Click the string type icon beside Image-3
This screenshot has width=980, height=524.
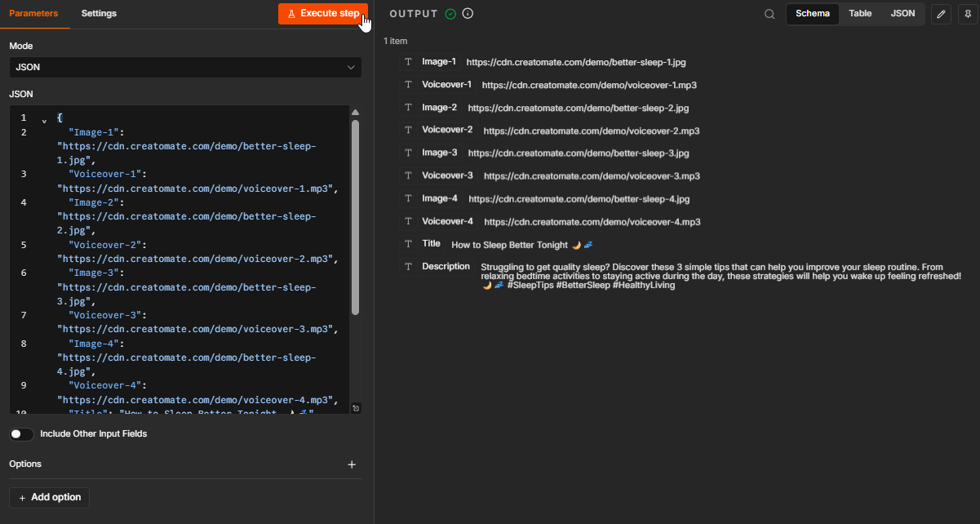pyautogui.click(x=408, y=153)
